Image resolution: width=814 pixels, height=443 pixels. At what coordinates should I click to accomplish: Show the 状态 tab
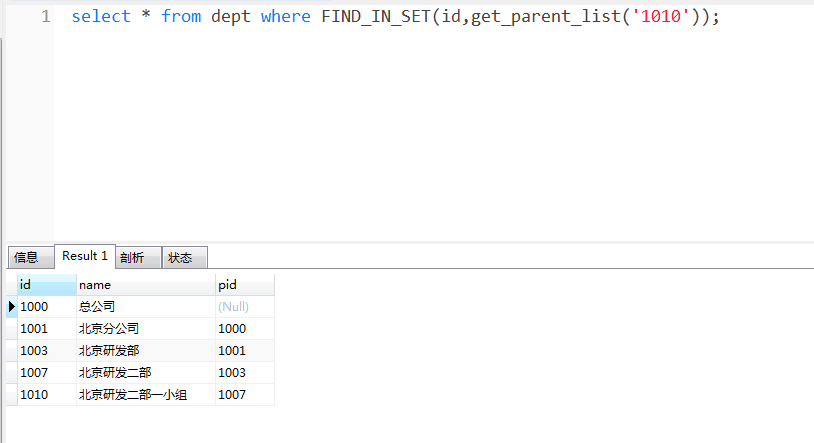point(181,257)
